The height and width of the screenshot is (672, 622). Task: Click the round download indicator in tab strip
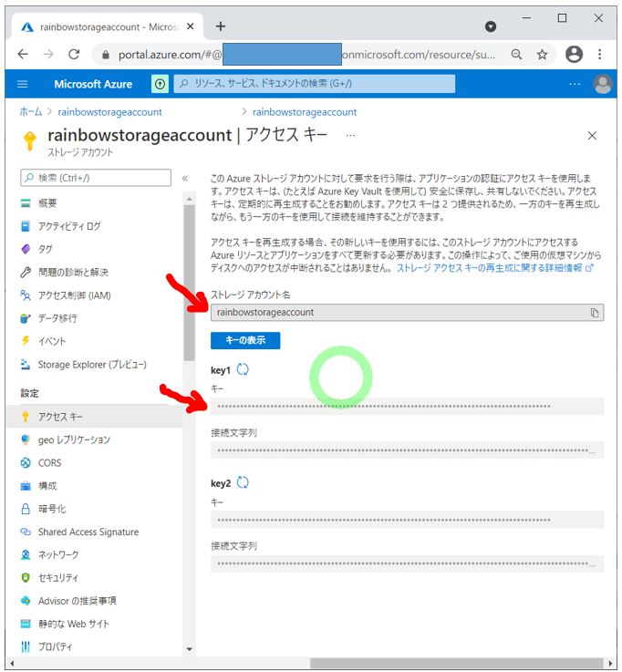(x=491, y=26)
